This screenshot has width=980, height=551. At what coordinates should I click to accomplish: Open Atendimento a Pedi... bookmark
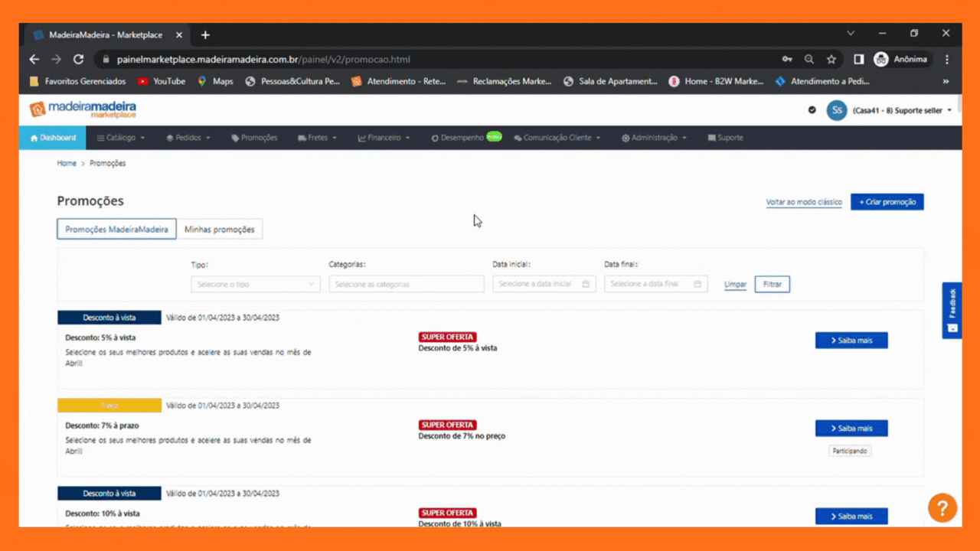(x=823, y=81)
